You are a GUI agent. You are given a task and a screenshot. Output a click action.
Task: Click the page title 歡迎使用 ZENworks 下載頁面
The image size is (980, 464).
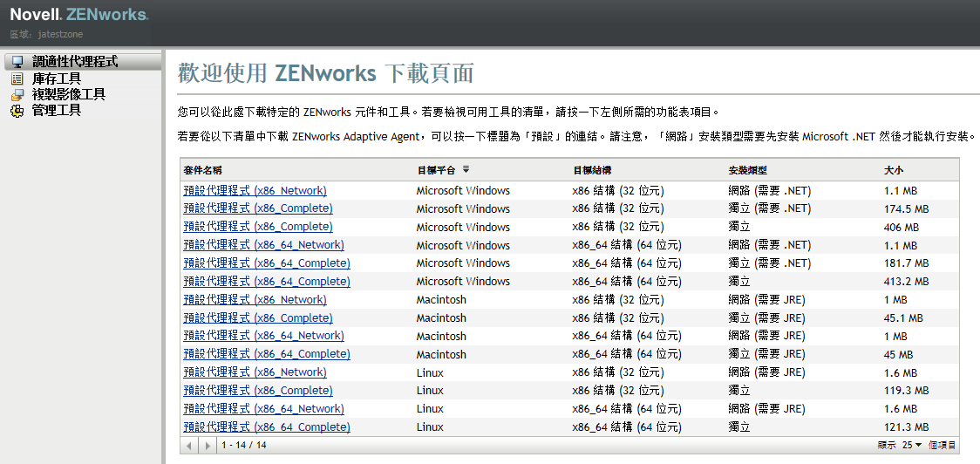325,74
